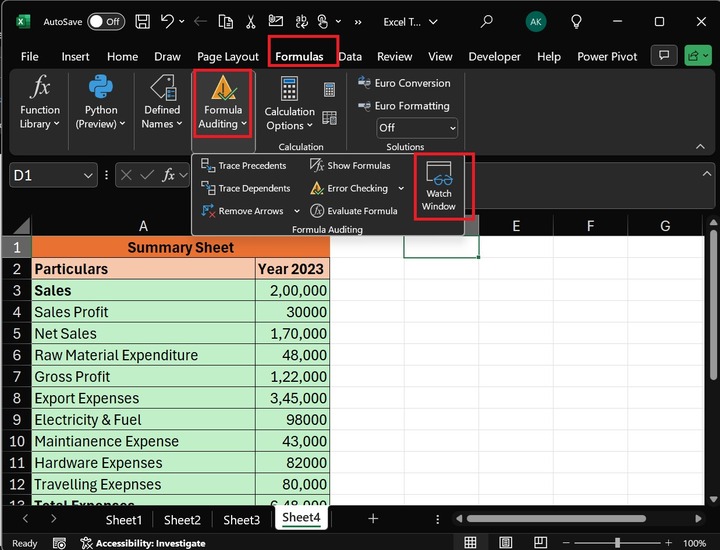Click Trace Precedents in Formula Auditing
The width and height of the screenshot is (720, 550).
coord(251,166)
